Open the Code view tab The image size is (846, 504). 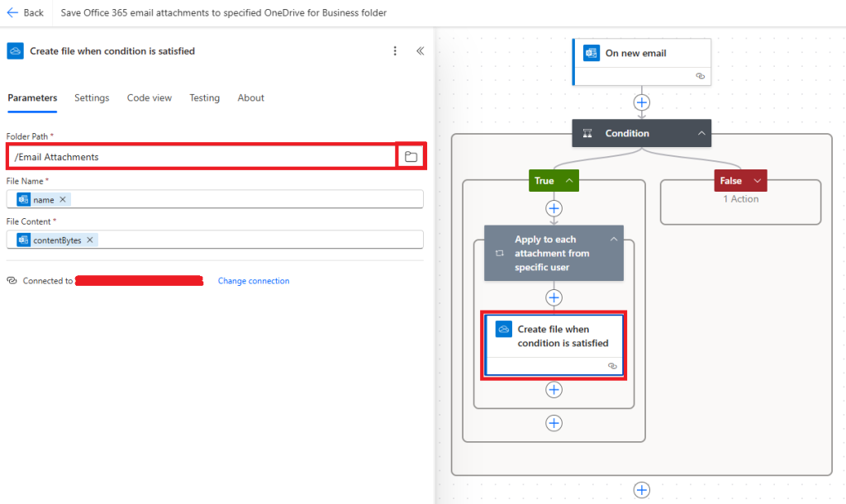point(150,97)
